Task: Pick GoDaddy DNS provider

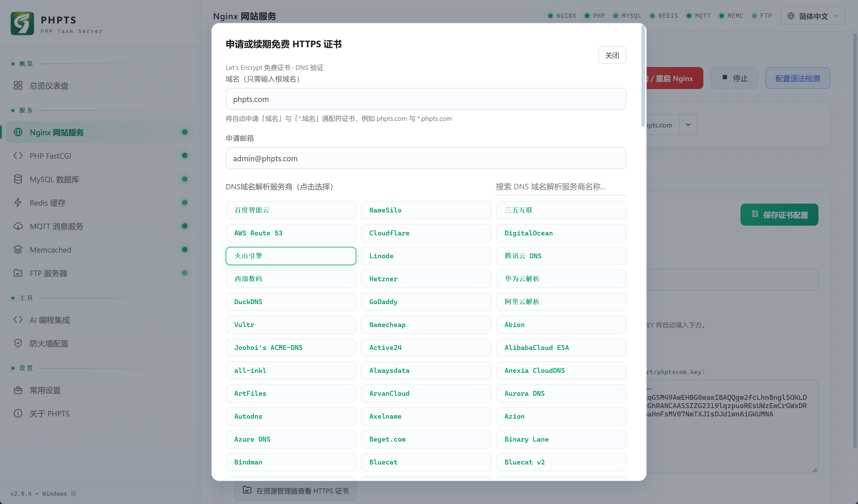Action: (x=426, y=302)
